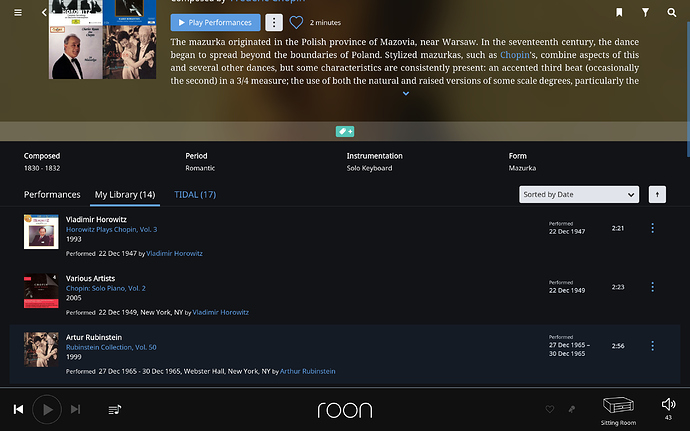Open bookmarks with the bookmark icon
The width and height of the screenshot is (690, 431).
619,12
